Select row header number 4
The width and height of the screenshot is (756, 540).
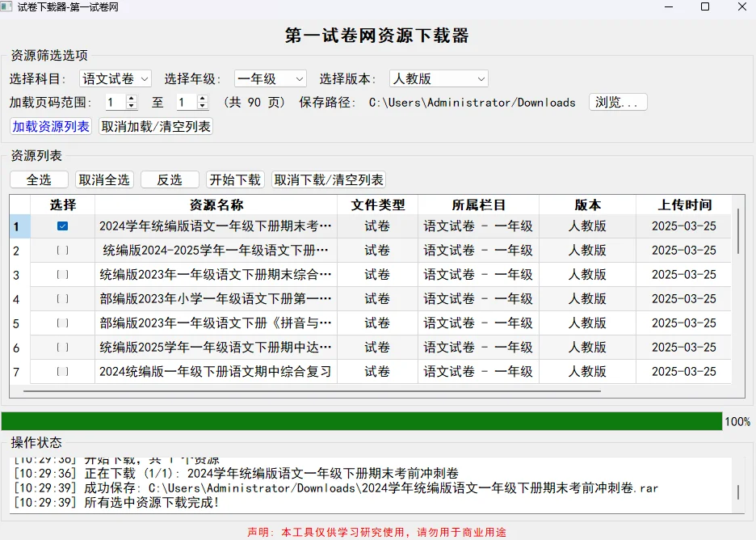point(20,299)
